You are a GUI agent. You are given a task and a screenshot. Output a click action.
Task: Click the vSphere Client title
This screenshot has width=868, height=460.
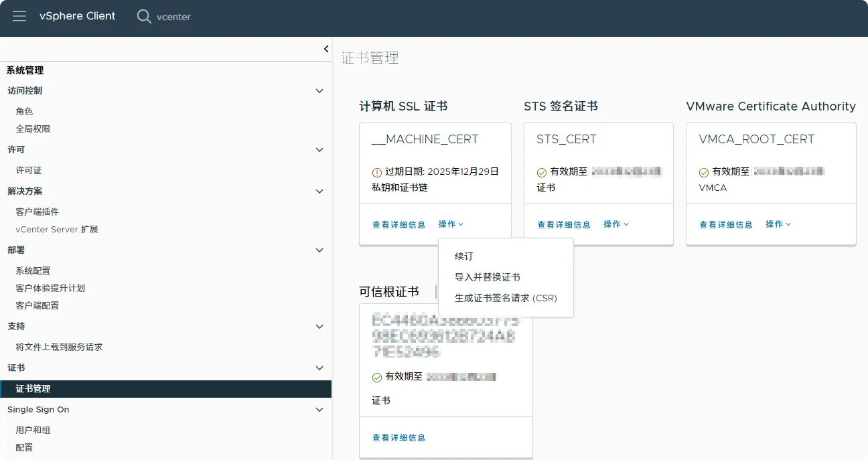point(78,16)
